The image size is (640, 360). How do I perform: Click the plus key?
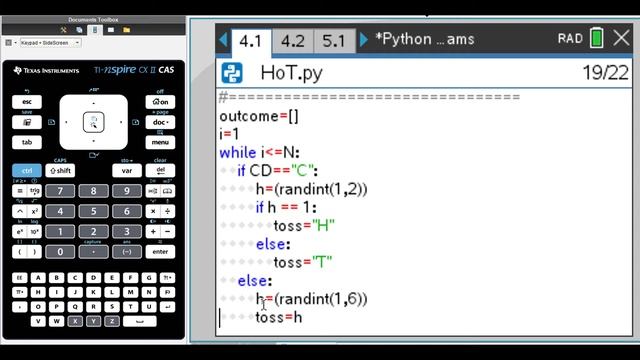click(153, 231)
